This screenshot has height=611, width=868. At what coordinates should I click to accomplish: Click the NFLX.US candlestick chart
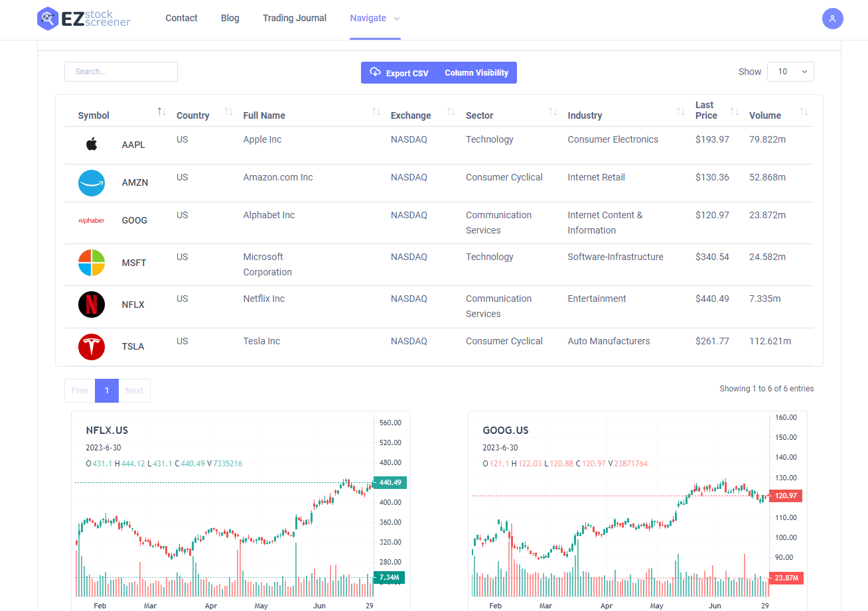tap(241, 511)
